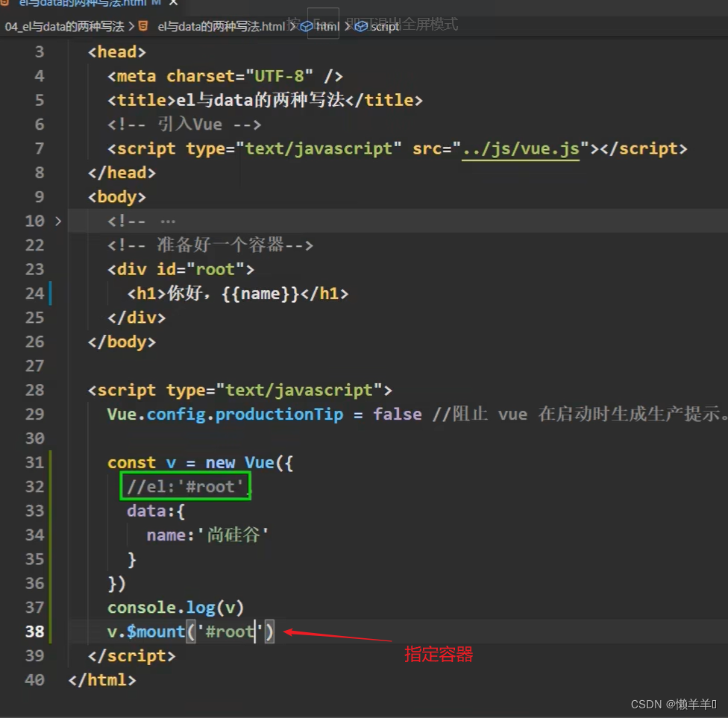Follow the ../js/vue.js source link
This screenshot has height=718, width=728.
tap(521, 149)
